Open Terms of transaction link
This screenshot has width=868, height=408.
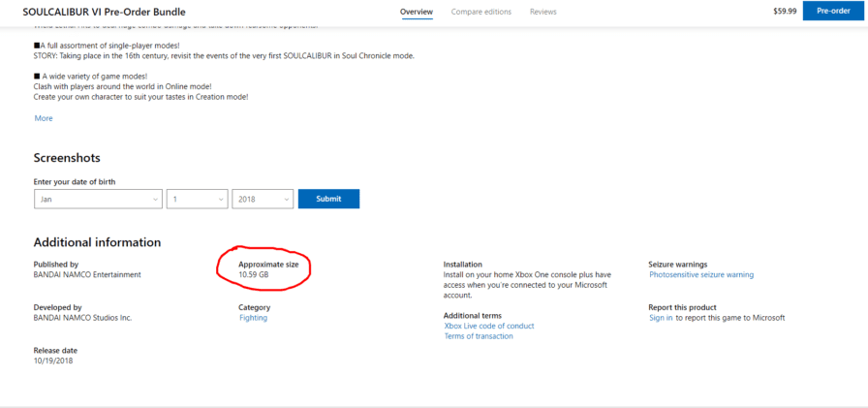479,336
